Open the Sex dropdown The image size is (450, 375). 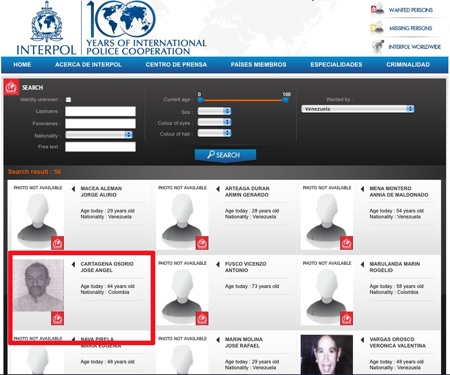tap(214, 111)
